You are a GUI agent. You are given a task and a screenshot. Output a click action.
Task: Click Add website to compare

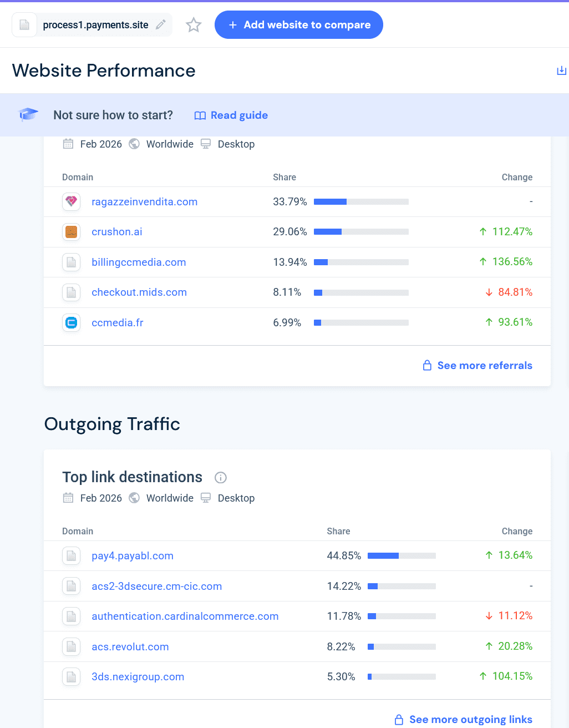coord(298,24)
